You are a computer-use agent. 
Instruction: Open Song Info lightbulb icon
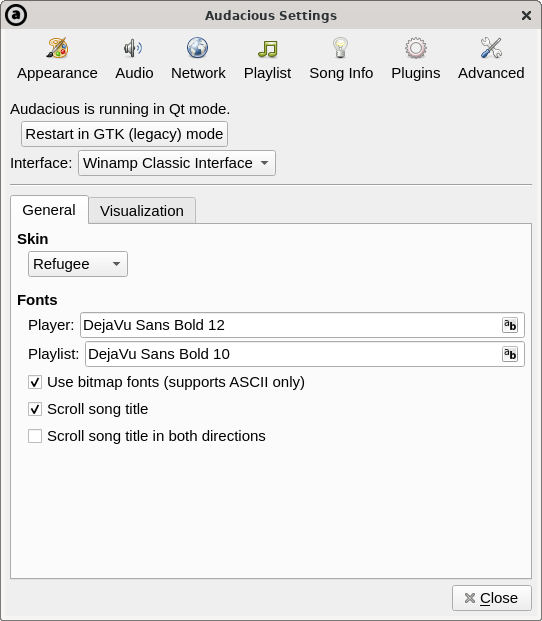pos(340,48)
